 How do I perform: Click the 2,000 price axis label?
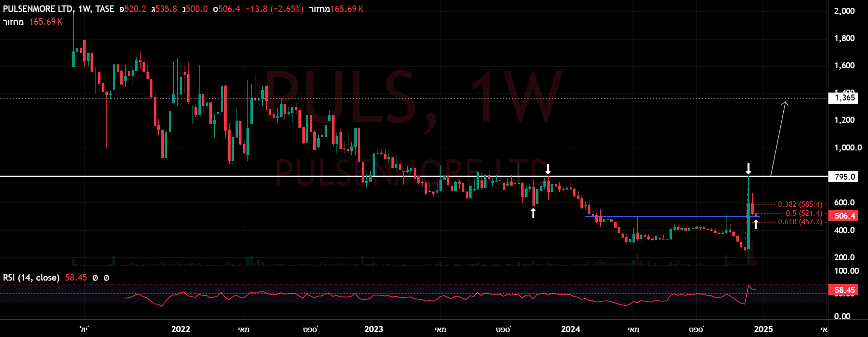coord(844,11)
